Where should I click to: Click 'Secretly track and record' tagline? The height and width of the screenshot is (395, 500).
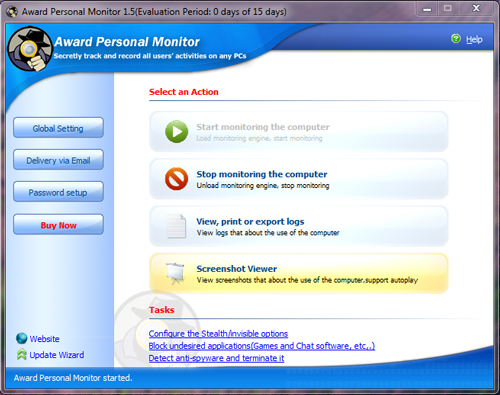pos(150,56)
